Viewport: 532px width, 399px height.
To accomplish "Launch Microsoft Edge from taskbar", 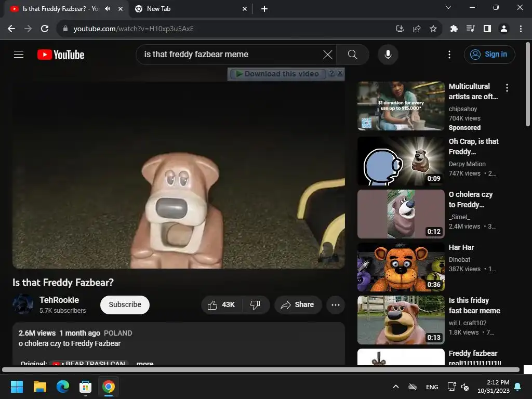I will 63,387.
